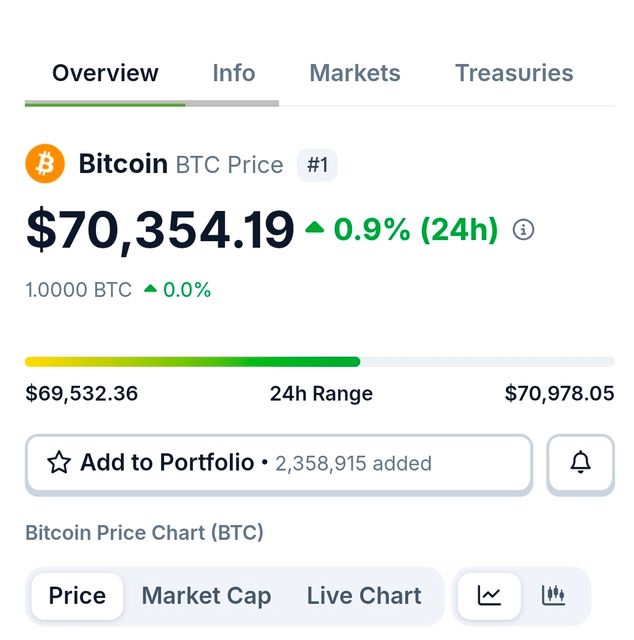Click the #1 rank badge
634x640 pixels.
(317, 165)
